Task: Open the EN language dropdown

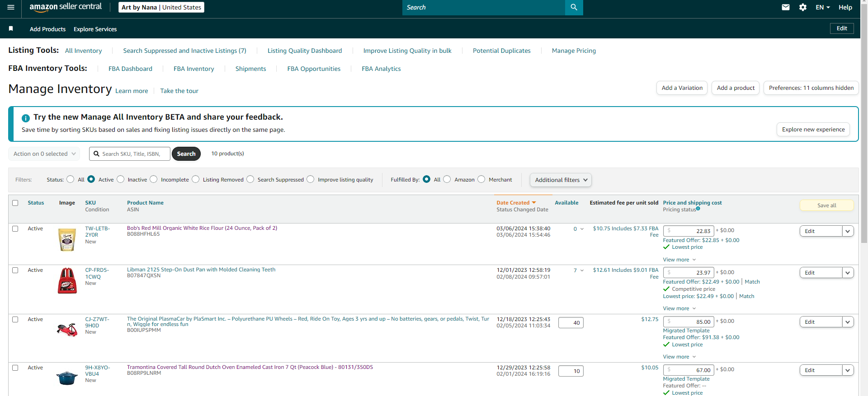Action: pyautogui.click(x=823, y=7)
